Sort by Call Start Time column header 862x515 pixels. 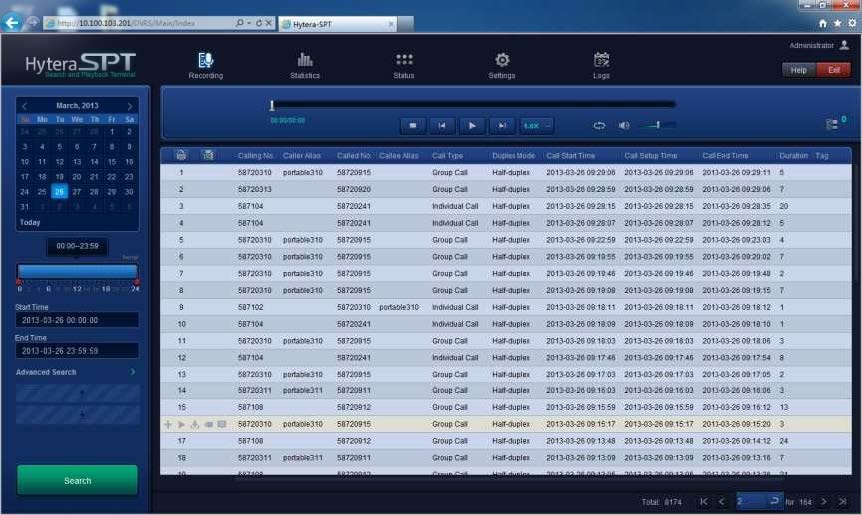pos(570,156)
